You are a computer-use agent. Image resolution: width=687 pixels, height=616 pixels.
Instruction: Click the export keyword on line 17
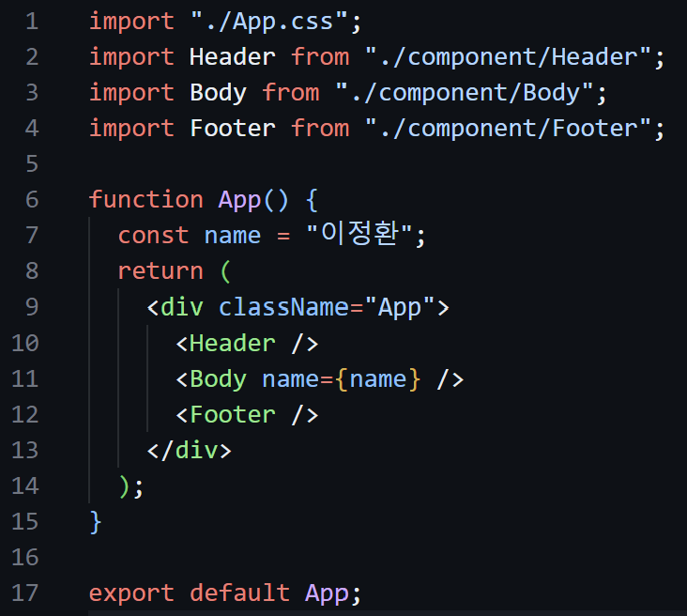132,593
